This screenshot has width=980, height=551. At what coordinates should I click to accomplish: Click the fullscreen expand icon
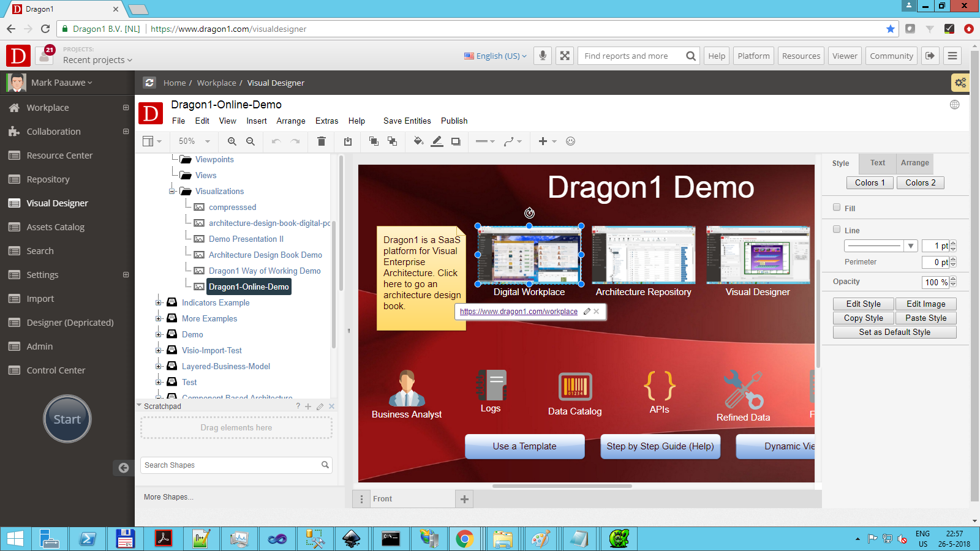coord(565,56)
